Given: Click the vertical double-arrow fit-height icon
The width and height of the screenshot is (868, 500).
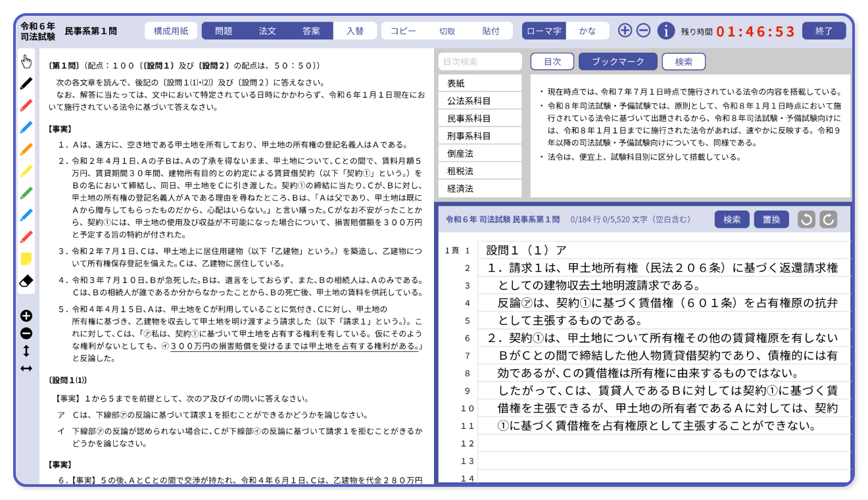Looking at the screenshot, I should (x=26, y=351).
